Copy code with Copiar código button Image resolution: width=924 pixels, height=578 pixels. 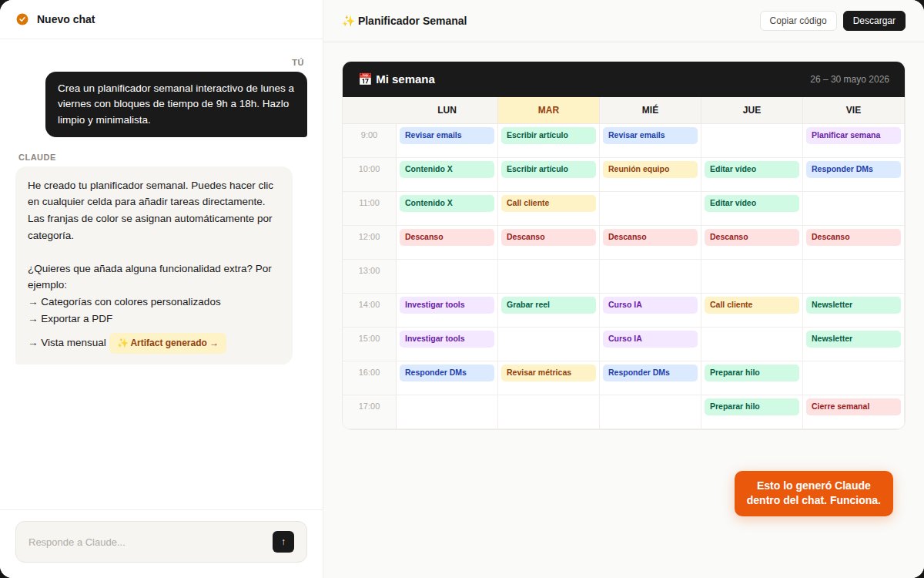(x=798, y=21)
